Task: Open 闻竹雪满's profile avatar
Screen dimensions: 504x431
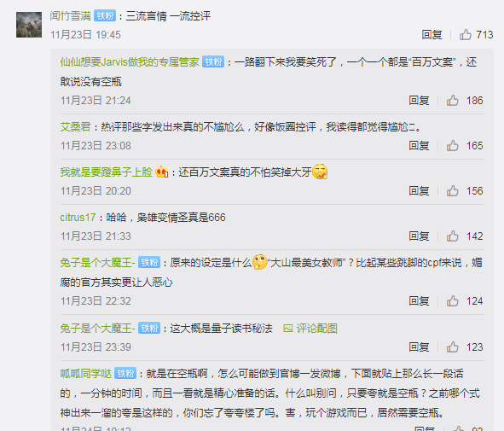Action: point(29,25)
